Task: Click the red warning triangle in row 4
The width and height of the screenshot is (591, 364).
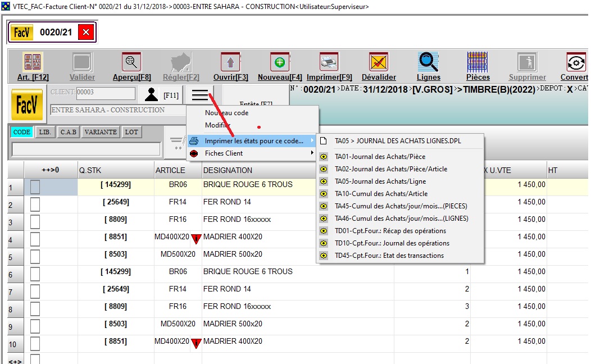Action: [196, 239]
